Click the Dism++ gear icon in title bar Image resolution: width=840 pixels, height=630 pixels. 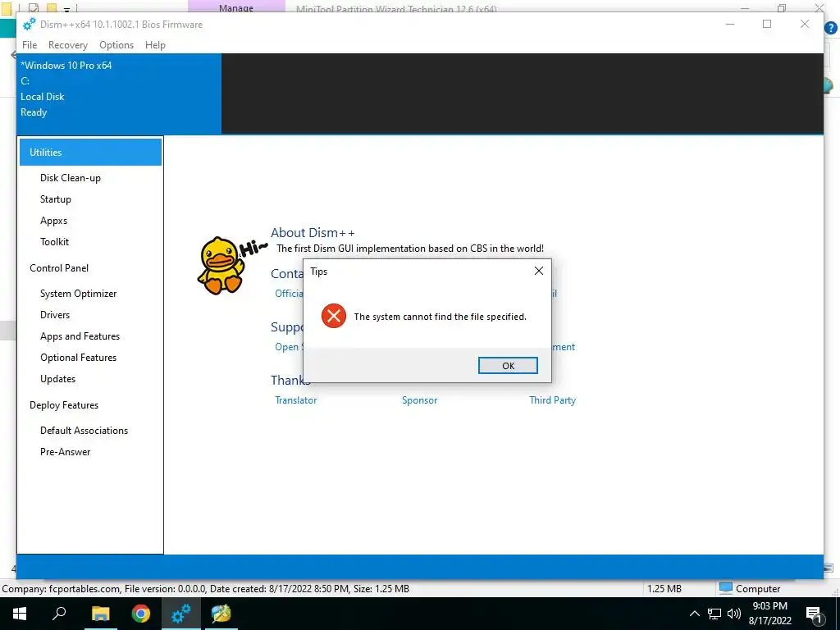click(x=29, y=24)
